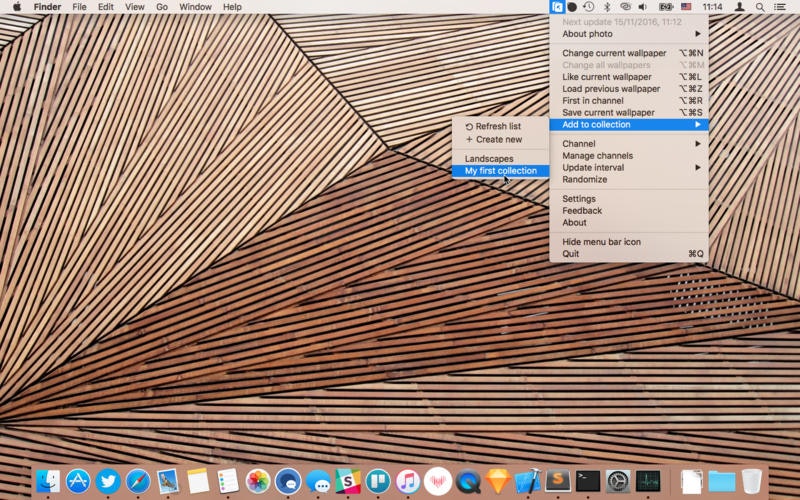Screen dimensions: 800x500
Task: Open Twitter from the Dock
Action: (108, 481)
